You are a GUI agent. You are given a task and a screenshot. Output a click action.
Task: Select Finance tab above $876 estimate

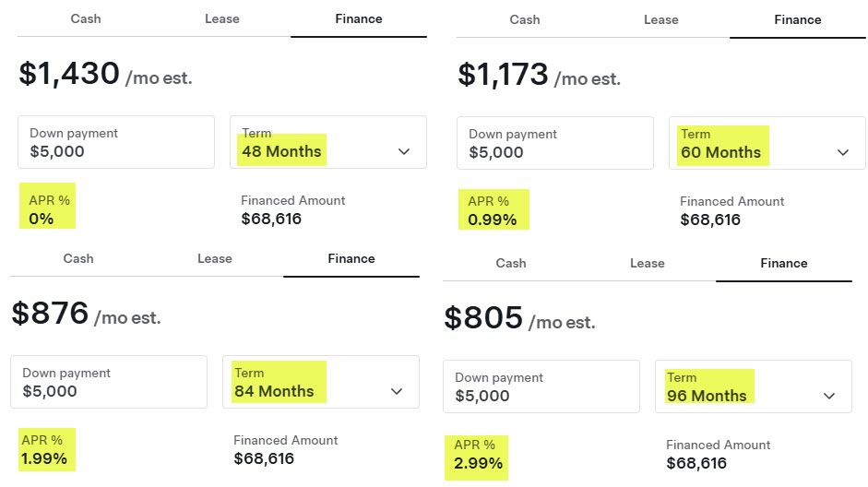(x=351, y=258)
